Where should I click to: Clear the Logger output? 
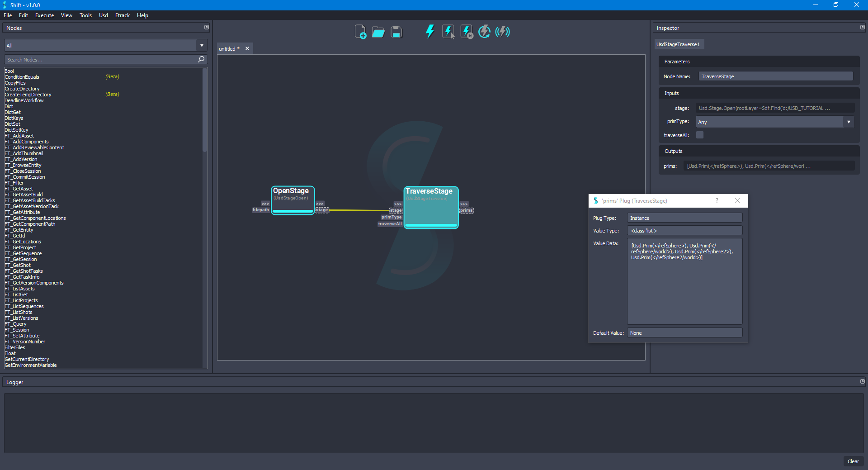click(x=853, y=461)
